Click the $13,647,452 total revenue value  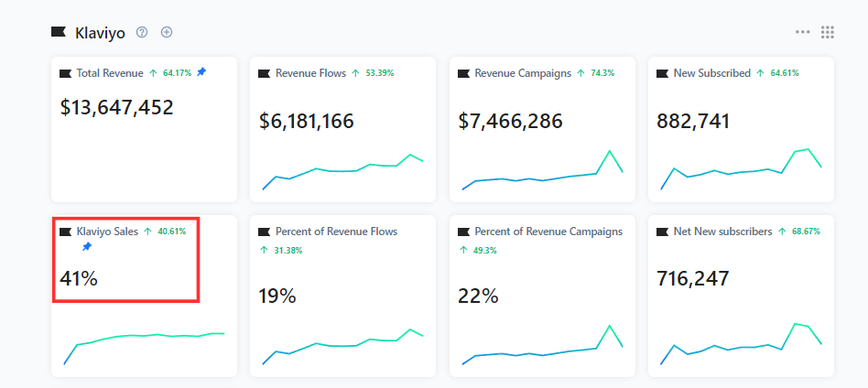click(117, 107)
